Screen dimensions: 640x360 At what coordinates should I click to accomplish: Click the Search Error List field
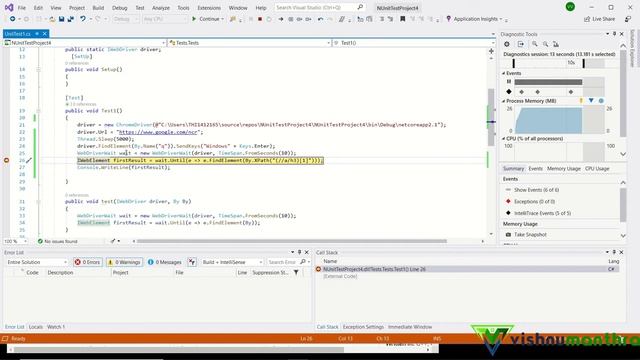pyautogui.click(x=282, y=262)
